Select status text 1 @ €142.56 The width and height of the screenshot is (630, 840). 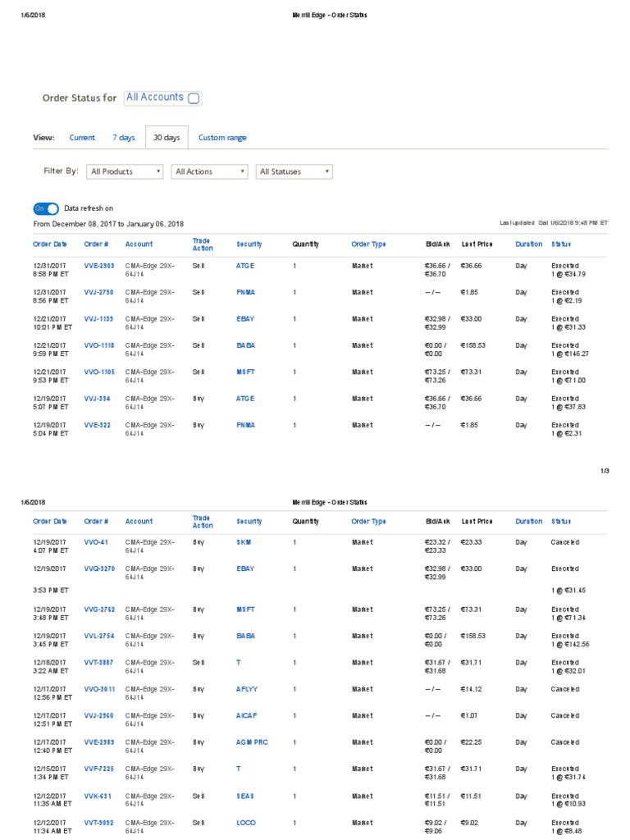[x=570, y=645]
